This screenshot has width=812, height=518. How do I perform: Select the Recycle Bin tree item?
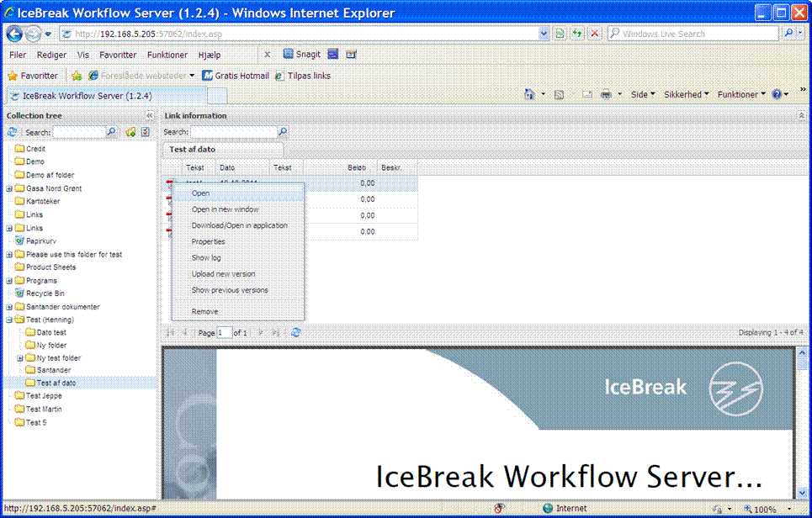tap(40, 293)
